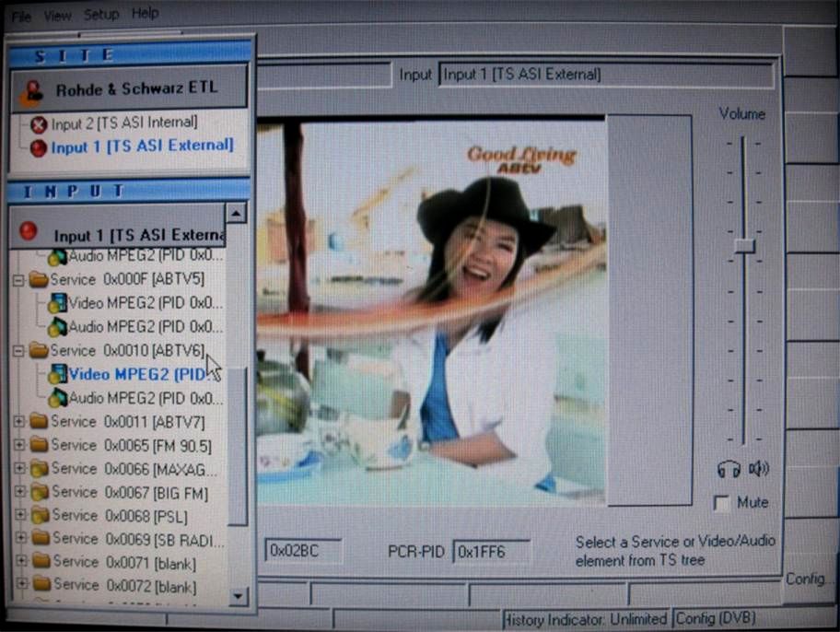This screenshot has height=632, width=840.
Task: Expand the Service 0x0067 BIG FM node
Action: tap(19, 492)
